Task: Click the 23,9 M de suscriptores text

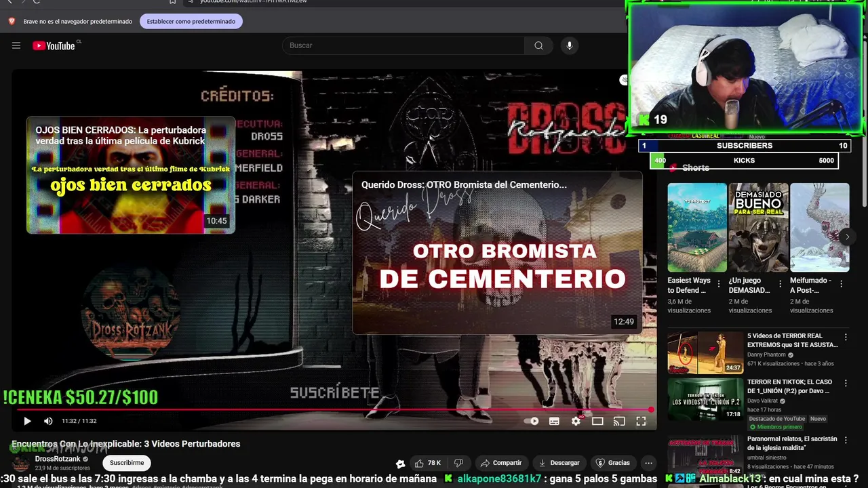Action: pyautogui.click(x=62, y=468)
